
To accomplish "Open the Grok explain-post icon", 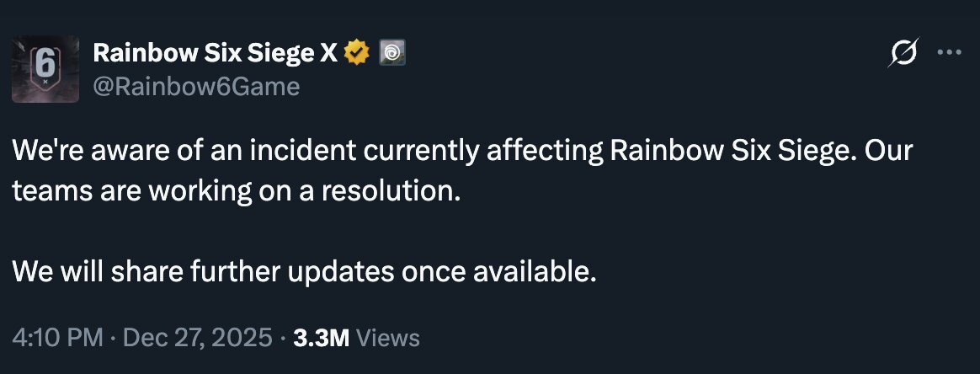I will point(905,54).
